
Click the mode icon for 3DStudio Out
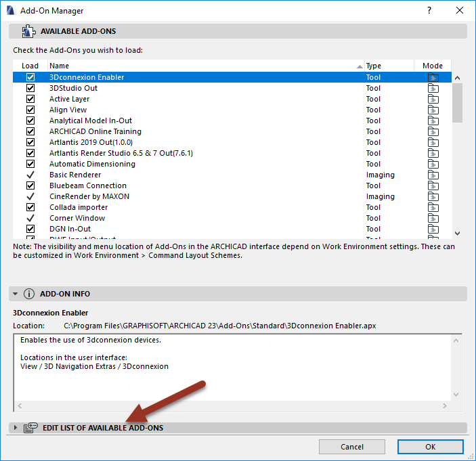[433, 88]
